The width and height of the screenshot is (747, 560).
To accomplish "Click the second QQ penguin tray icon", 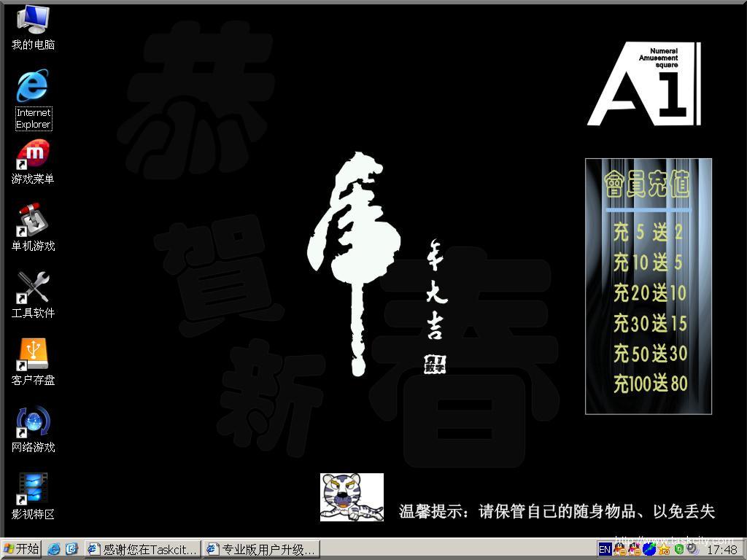I will pyautogui.click(x=635, y=549).
